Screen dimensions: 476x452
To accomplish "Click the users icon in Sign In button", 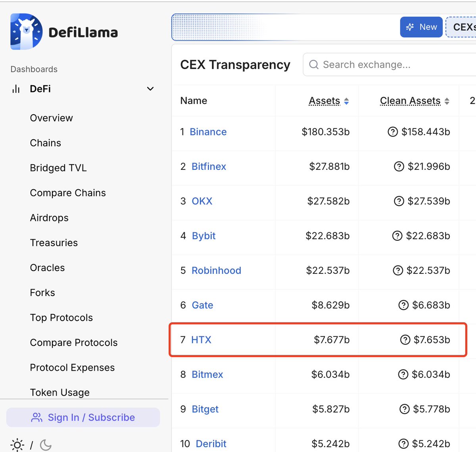I will click(37, 417).
